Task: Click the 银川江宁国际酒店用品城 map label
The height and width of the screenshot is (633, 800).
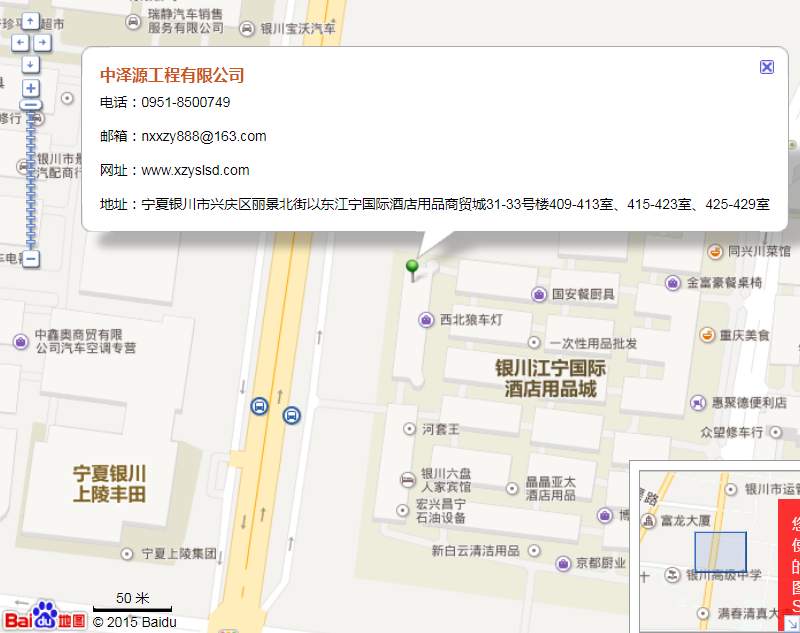Action: [x=550, y=378]
